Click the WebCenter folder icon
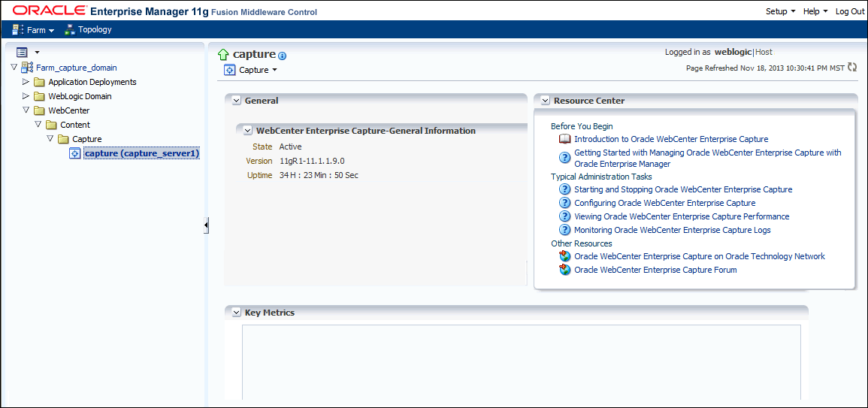 [x=39, y=110]
